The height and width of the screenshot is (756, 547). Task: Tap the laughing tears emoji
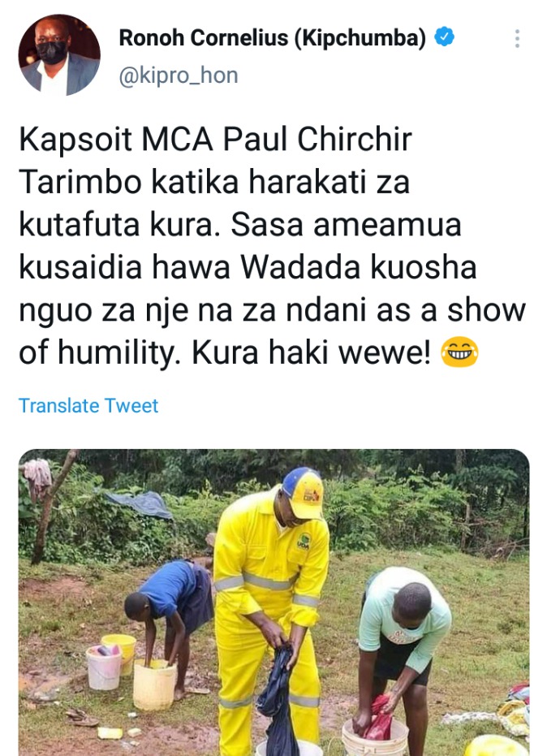[459, 352]
